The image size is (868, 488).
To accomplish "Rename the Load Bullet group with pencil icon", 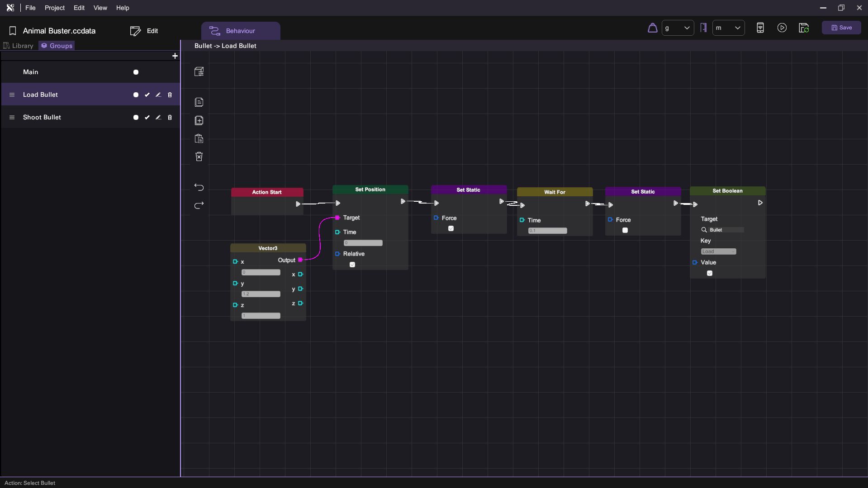I will click(158, 95).
